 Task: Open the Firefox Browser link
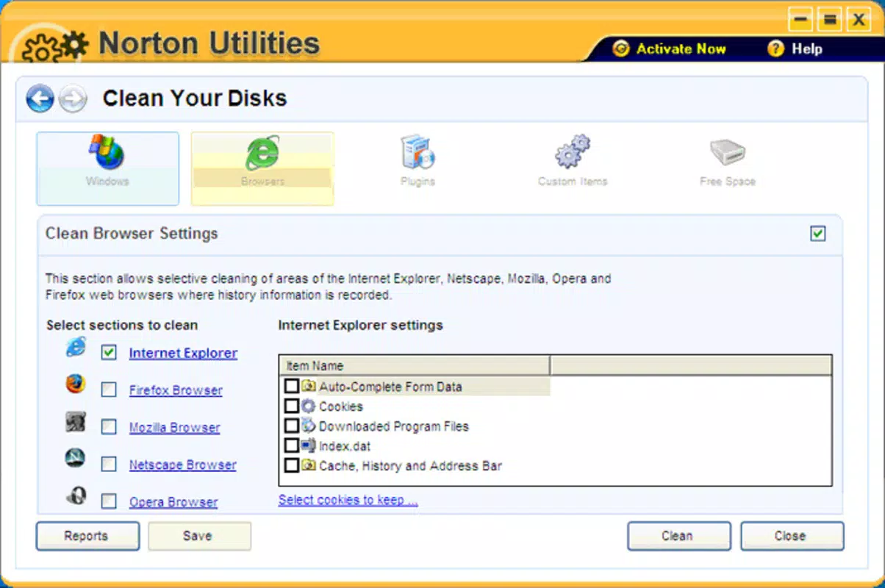coord(176,390)
